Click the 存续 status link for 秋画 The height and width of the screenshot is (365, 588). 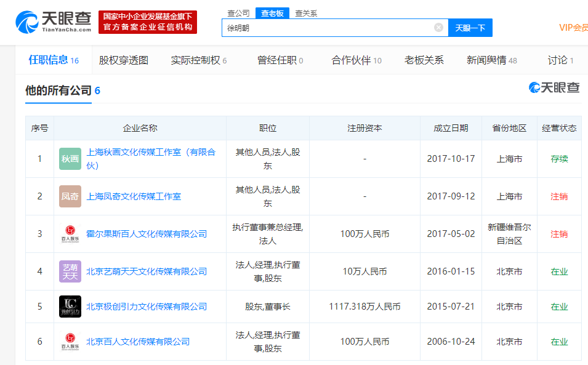[x=559, y=158]
